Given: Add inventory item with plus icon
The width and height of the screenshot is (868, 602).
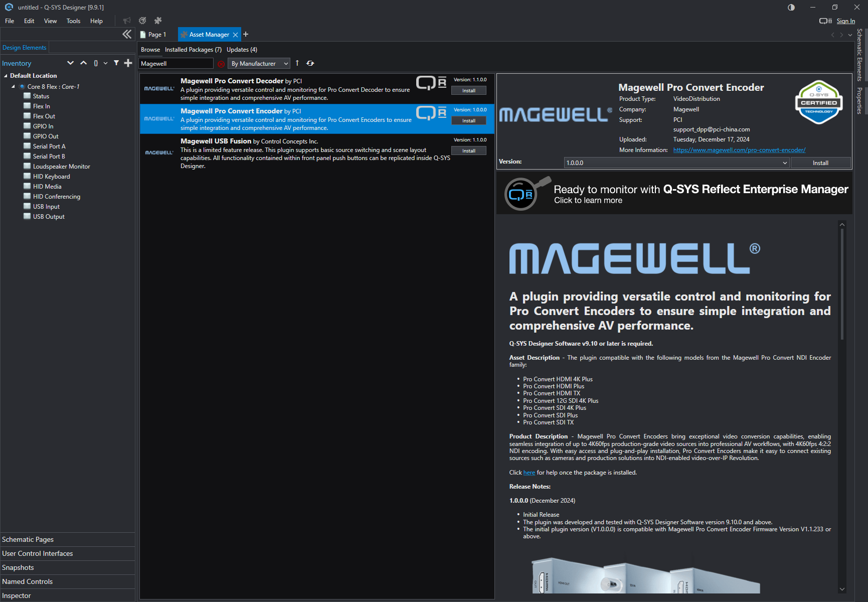Looking at the screenshot, I should [x=128, y=63].
